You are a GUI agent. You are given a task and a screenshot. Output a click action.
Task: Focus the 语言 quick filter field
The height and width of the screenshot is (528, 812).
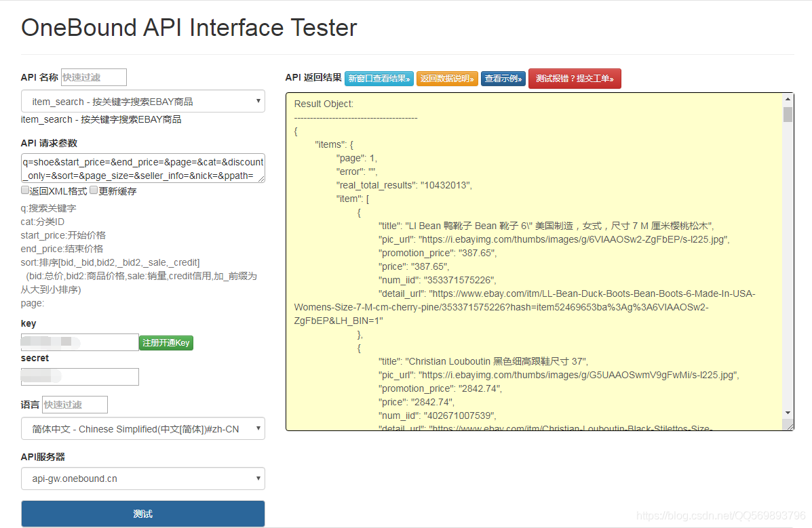pos(75,405)
